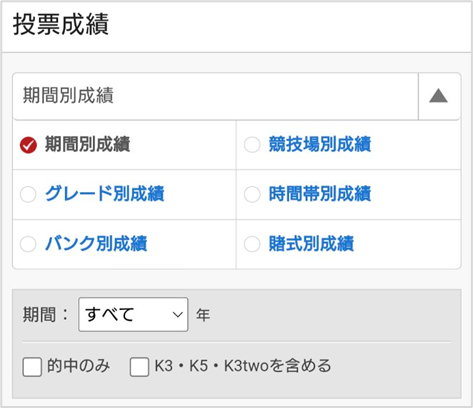The height and width of the screenshot is (408, 473).
Task: Click the 期間別成績 selector header field
Action: [215, 96]
